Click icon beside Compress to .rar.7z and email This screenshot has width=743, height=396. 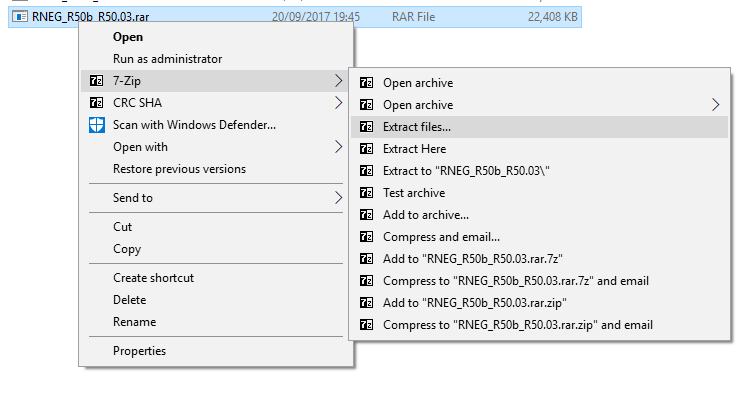coord(366,280)
